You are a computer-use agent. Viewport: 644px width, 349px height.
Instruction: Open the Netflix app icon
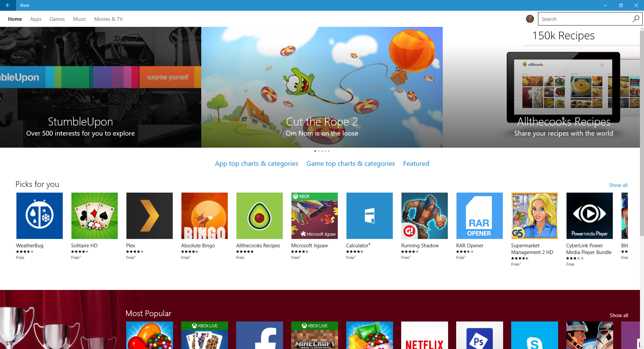pyautogui.click(x=425, y=335)
